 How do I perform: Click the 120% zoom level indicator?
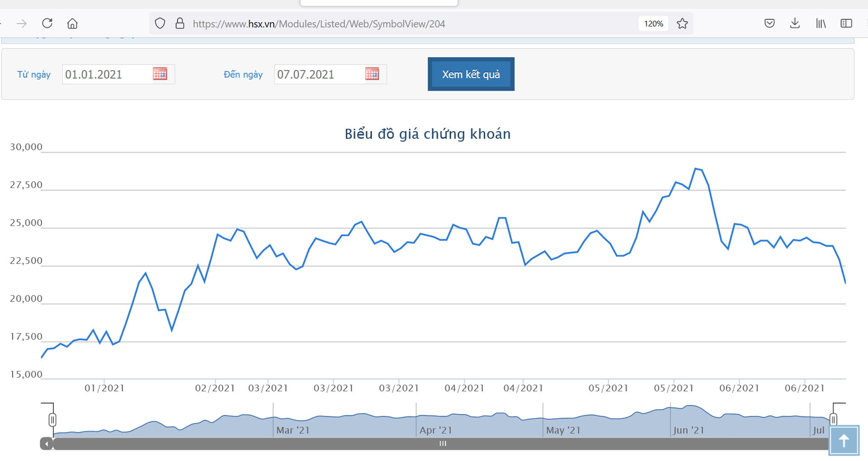pyautogui.click(x=653, y=24)
